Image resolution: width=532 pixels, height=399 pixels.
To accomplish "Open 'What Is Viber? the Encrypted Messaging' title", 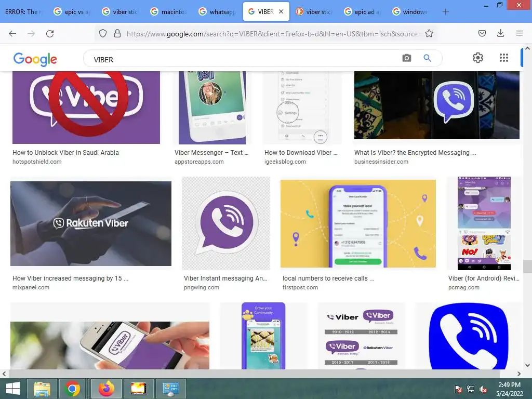I will pos(415,153).
